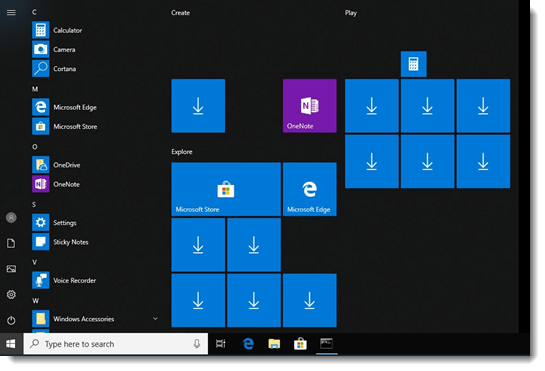Screen dimensions: 545x371
Task: Open the user account icon in sidebar
Action: click(x=11, y=218)
